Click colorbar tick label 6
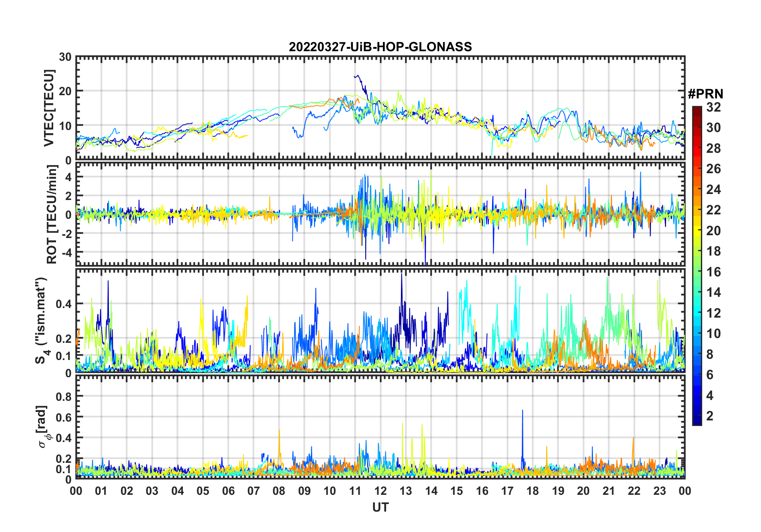The width and height of the screenshot is (761, 532). pyautogui.click(x=710, y=375)
